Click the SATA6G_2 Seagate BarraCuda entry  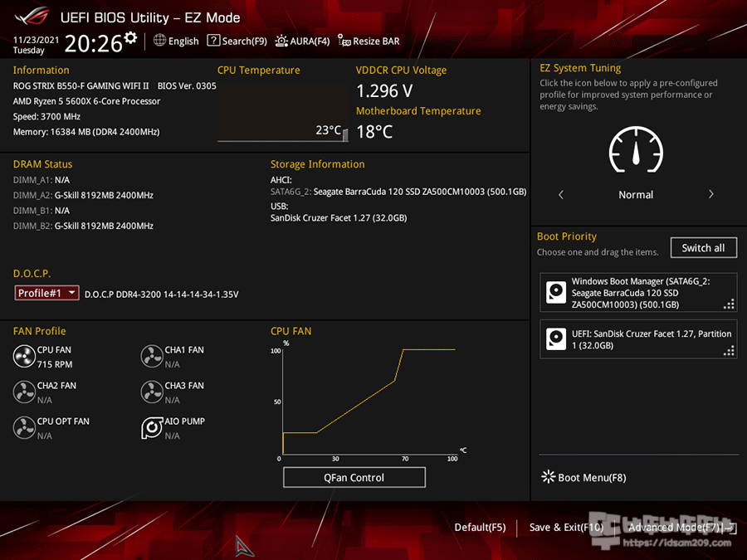398,192
